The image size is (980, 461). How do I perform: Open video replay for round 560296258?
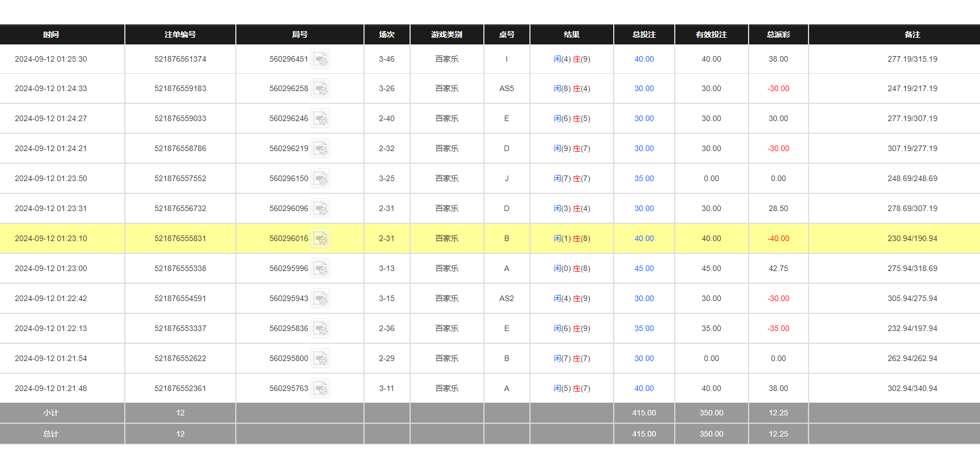coord(320,89)
